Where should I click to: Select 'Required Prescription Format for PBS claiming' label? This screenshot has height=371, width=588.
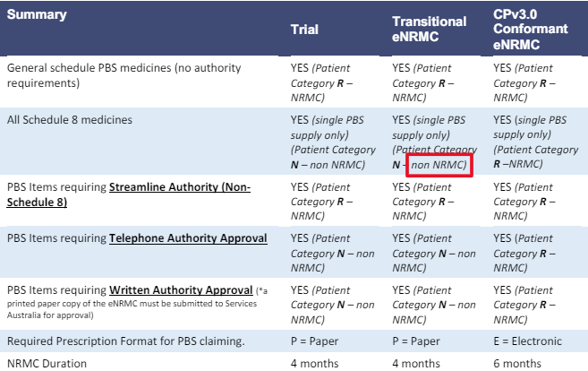[125, 341]
